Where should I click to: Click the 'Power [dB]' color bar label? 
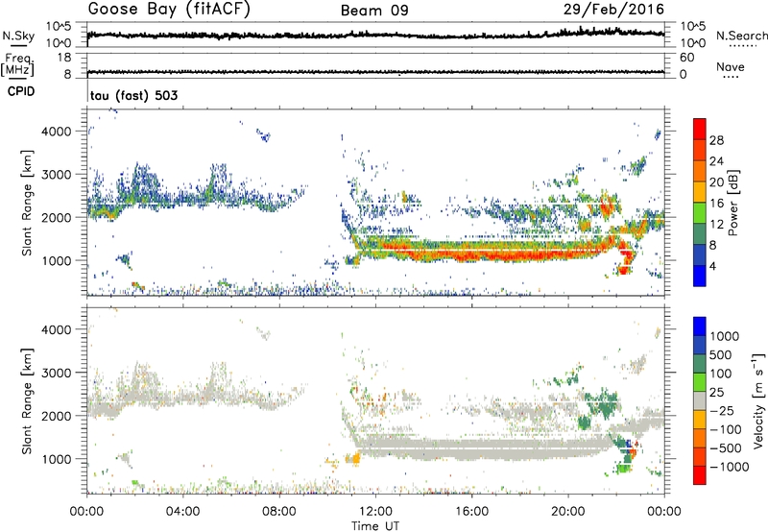732,203
